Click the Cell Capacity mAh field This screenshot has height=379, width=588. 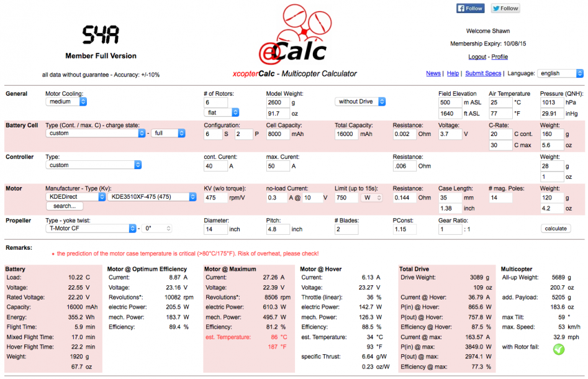click(x=278, y=134)
